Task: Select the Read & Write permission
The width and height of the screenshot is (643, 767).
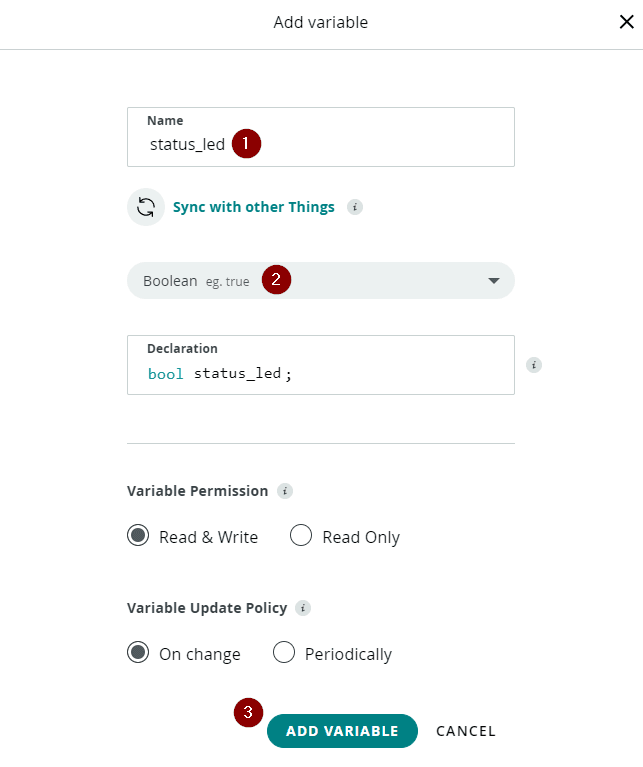Action: 138,536
